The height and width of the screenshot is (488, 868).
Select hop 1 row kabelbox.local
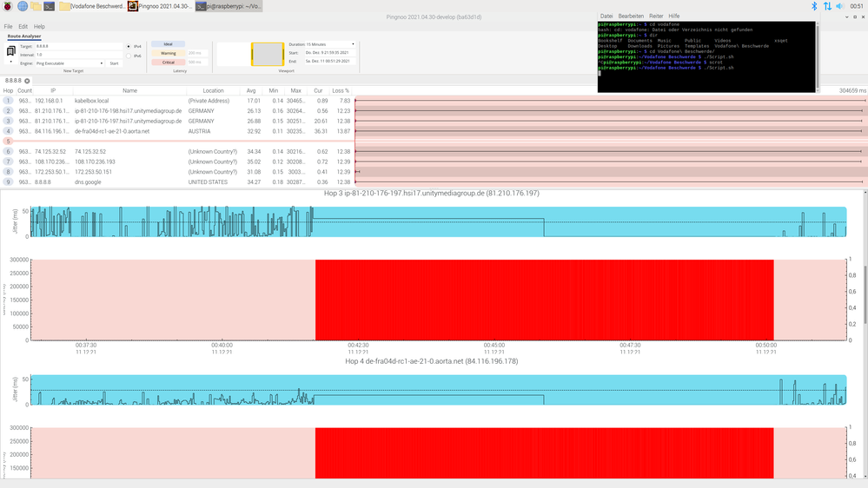click(177, 101)
